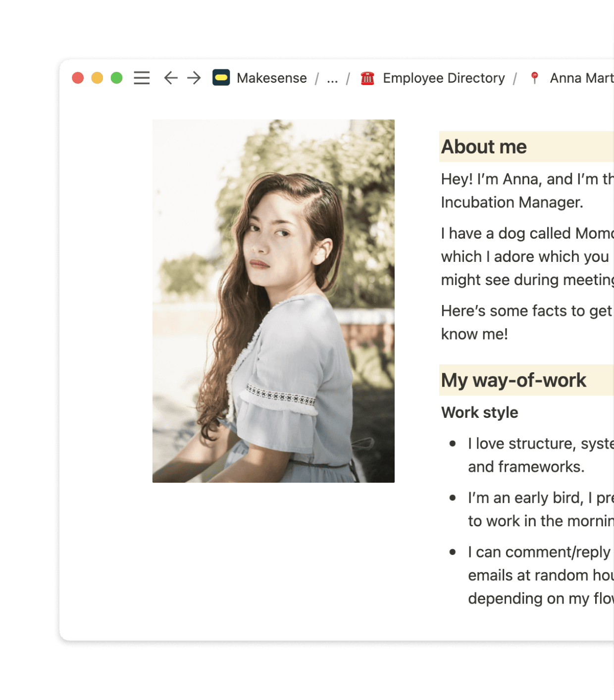Close the window with the red button
Viewport: 614px width, 700px height.
click(x=78, y=78)
